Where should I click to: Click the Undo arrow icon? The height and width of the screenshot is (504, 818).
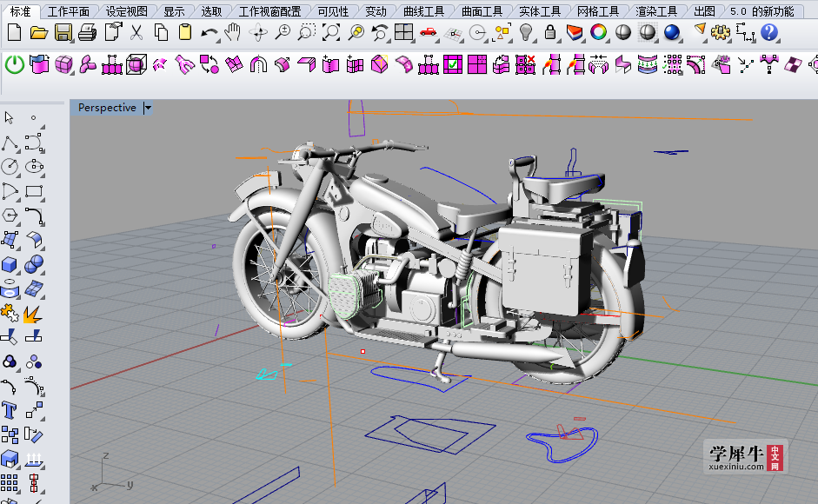tap(209, 34)
